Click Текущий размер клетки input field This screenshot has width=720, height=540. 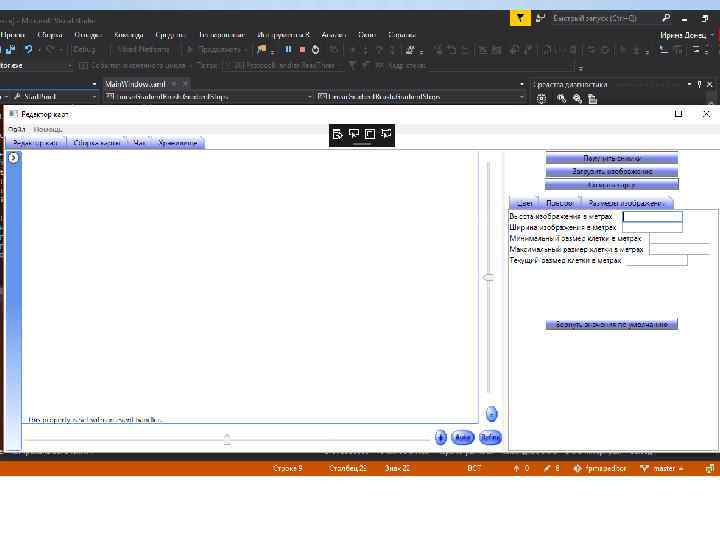(x=657, y=260)
